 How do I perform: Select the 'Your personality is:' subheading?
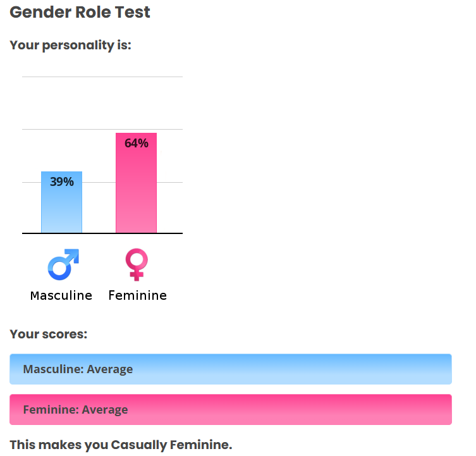pyautogui.click(x=71, y=46)
